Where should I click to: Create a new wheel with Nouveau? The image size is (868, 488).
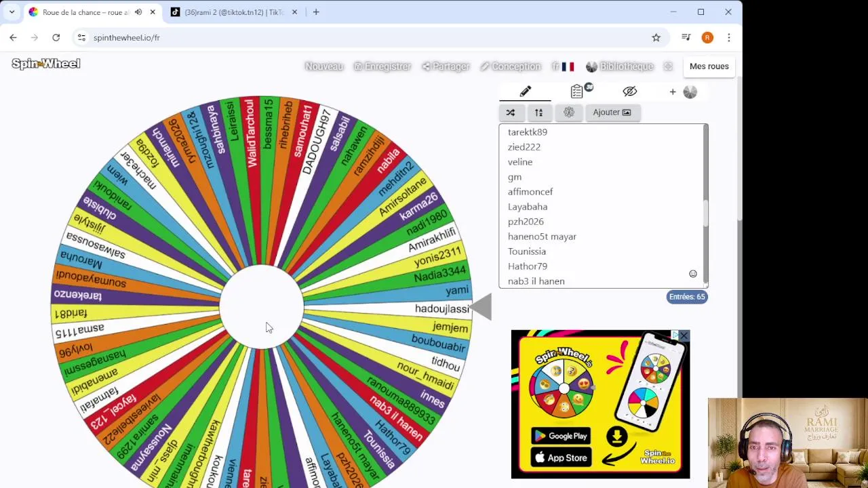[324, 66]
